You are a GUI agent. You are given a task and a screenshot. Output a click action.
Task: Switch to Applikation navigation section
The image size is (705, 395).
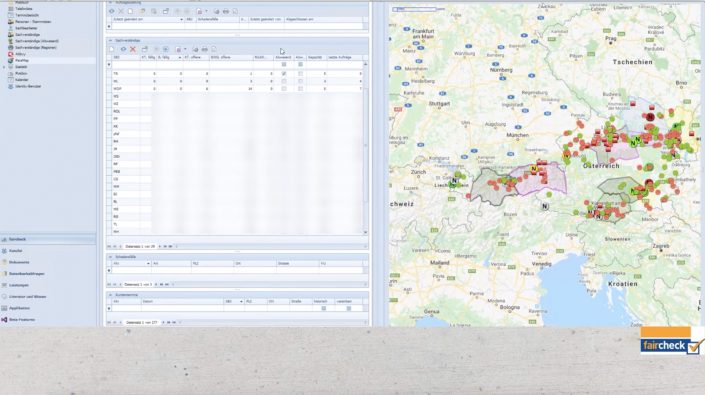coord(19,308)
